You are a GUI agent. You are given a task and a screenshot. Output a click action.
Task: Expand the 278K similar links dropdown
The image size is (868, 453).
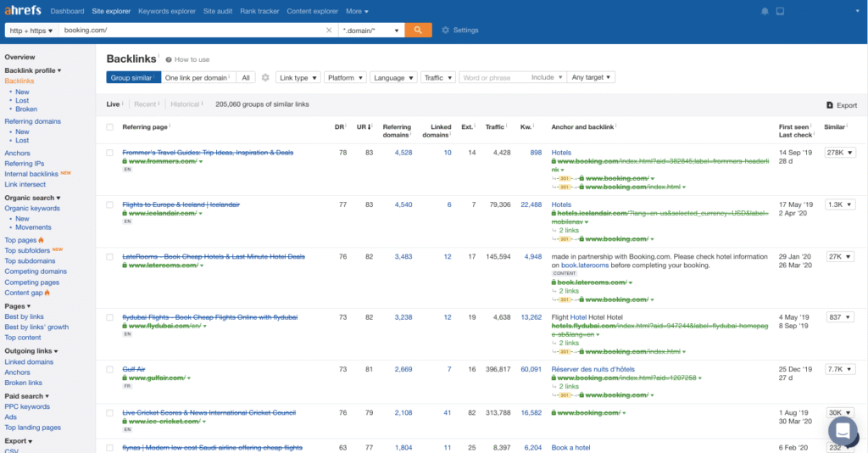(839, 153)
